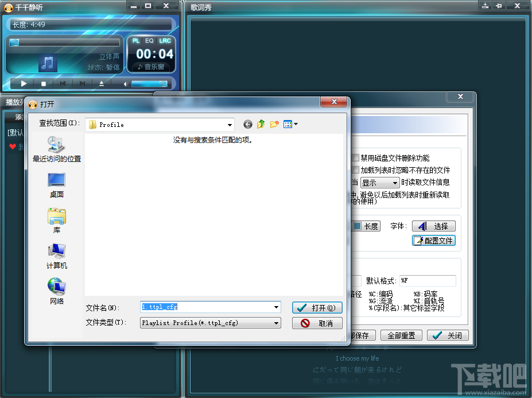The width and height of the screenshot is (532, 398).
Task: Mute using the speaker icon
Action: click(x=126, y=84)
